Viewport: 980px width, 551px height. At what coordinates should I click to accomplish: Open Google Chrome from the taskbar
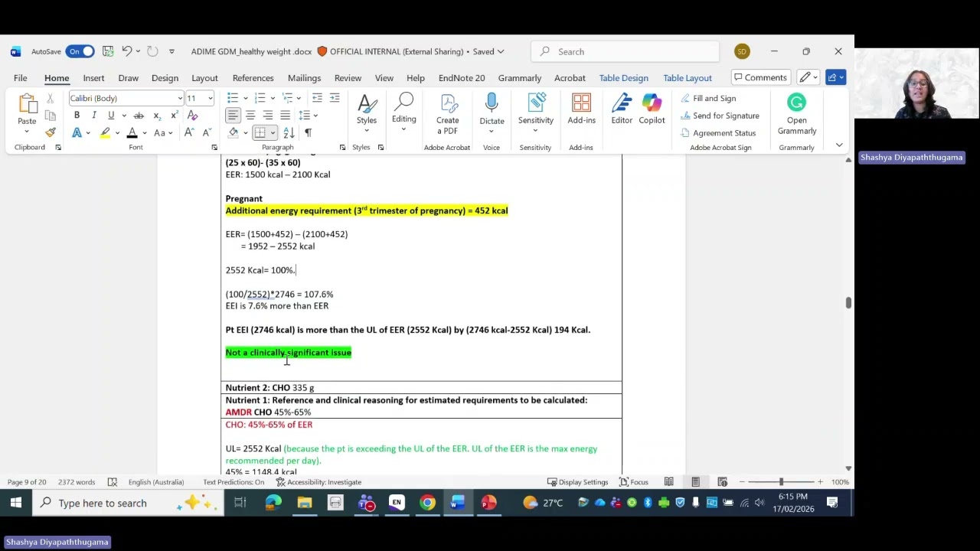click(x=427, y=503)
